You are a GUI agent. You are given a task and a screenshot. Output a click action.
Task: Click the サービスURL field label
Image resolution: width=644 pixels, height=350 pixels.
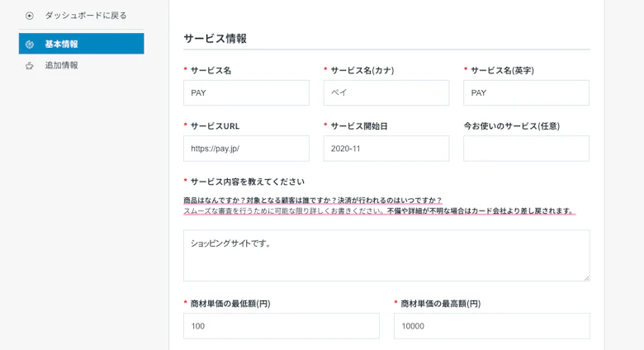215,126
